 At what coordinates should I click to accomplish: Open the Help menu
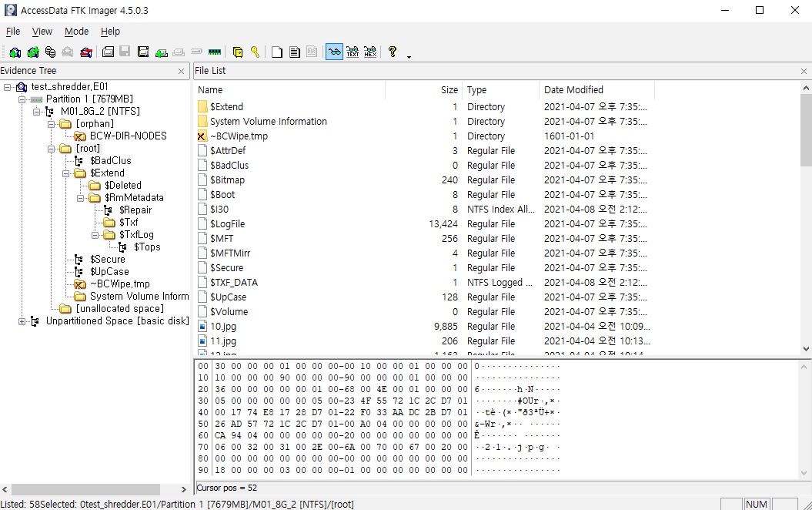110,32
